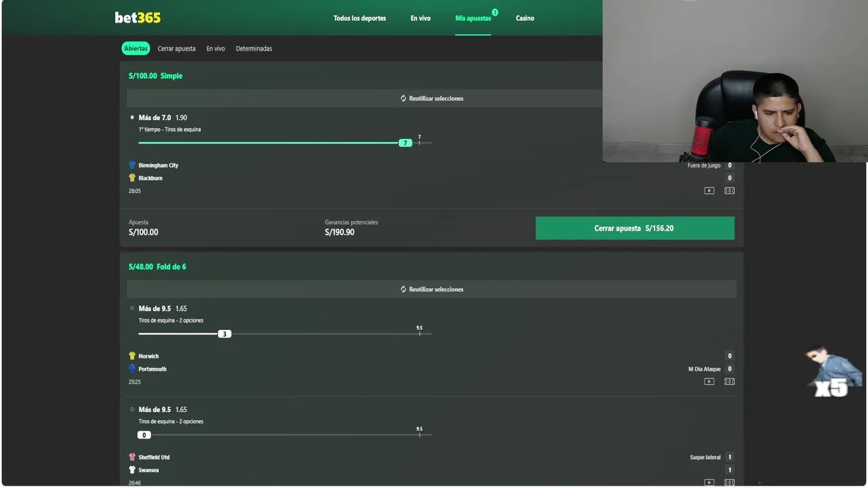Click status circle of Sheffield Más de 9.5

[132, 409]
